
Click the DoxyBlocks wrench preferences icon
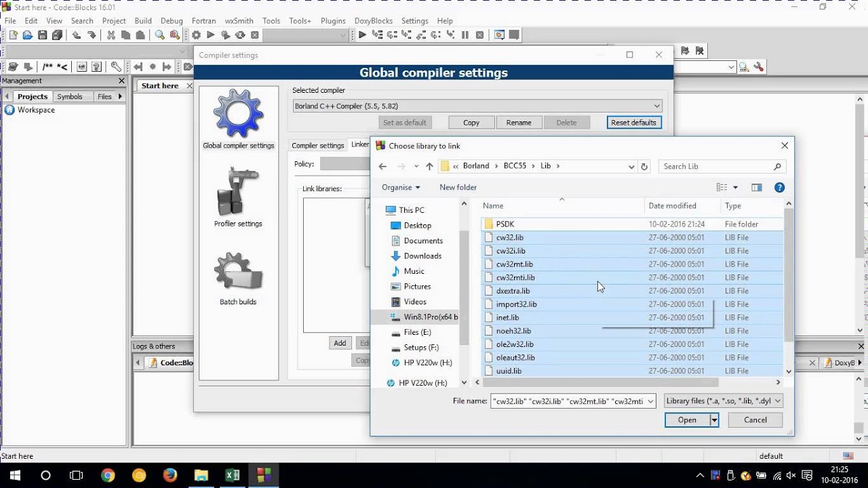116,66
